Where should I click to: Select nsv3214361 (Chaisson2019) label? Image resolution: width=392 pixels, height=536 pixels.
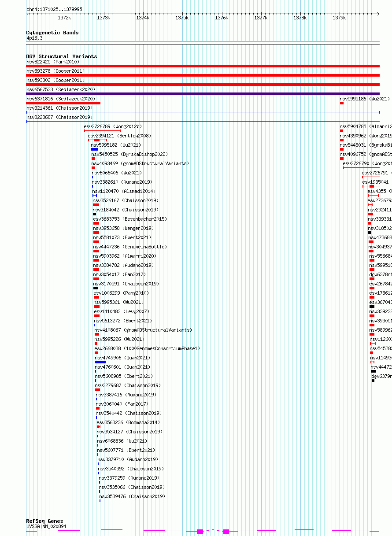coord(59,108)
